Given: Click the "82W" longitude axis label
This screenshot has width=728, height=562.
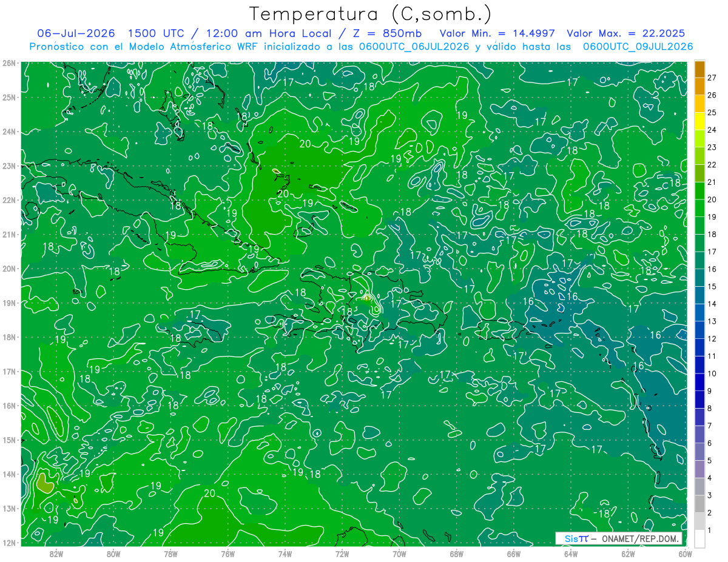Looking at the screenshot, I should point(56,554).
